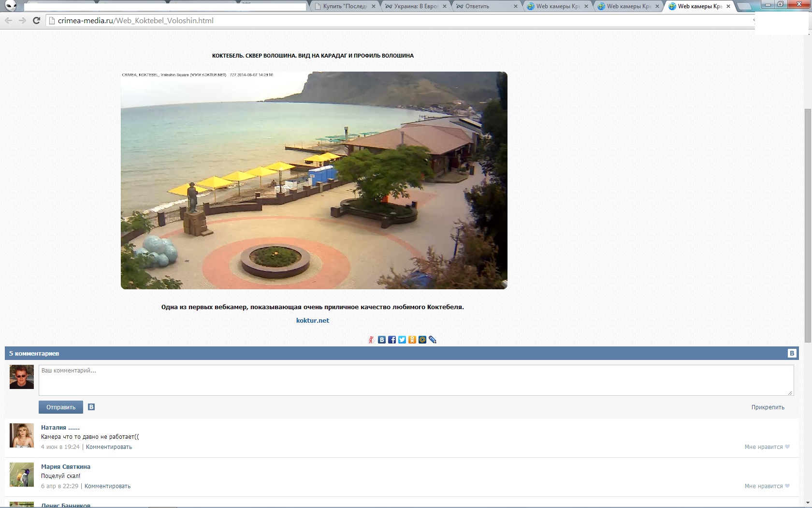Click VK logo in comments header
The height and width of the screenshot is (508, 812).
coord(792,353)
